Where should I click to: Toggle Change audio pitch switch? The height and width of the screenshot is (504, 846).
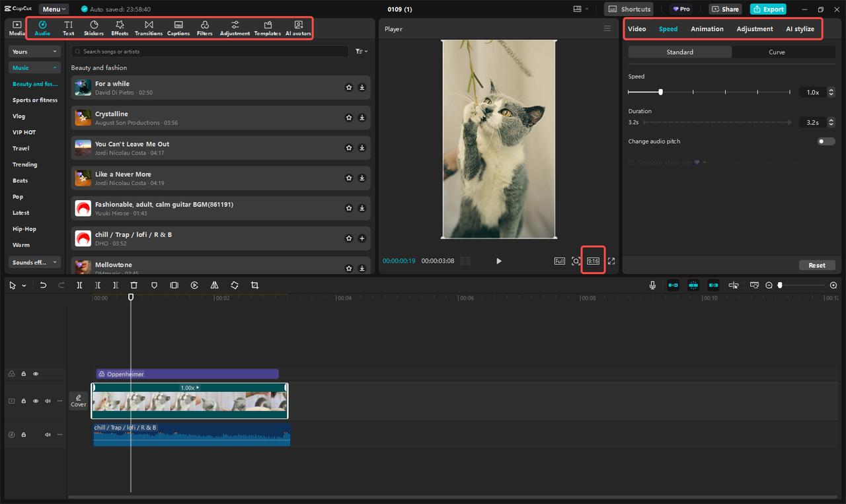tap(826, 141)
